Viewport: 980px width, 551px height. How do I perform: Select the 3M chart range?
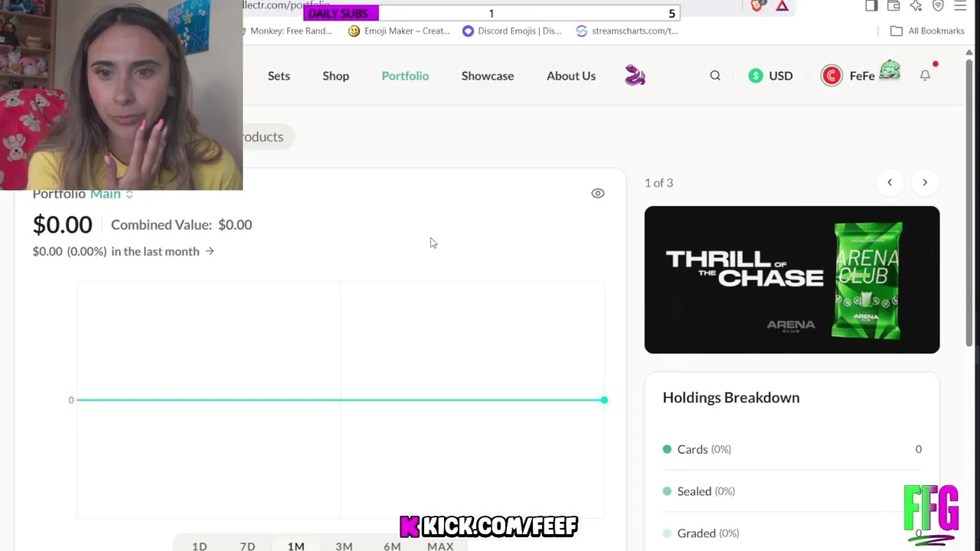(x=344, y=546)
